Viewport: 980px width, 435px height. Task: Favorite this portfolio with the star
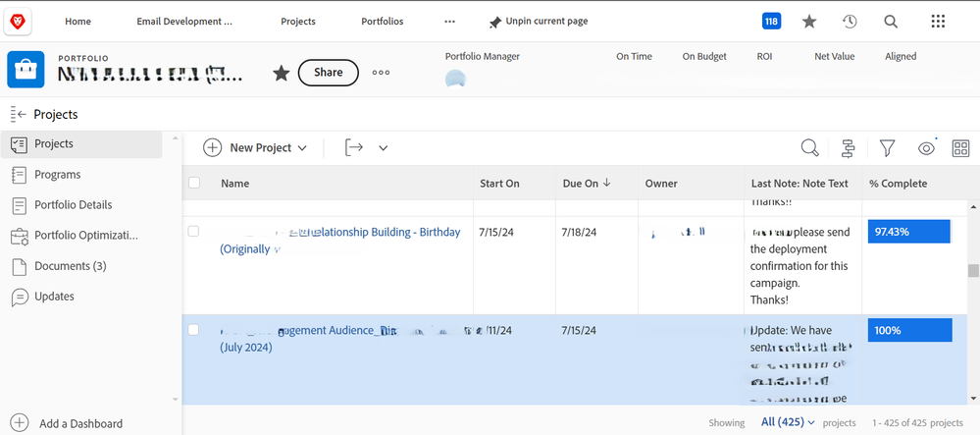(281, 73)
